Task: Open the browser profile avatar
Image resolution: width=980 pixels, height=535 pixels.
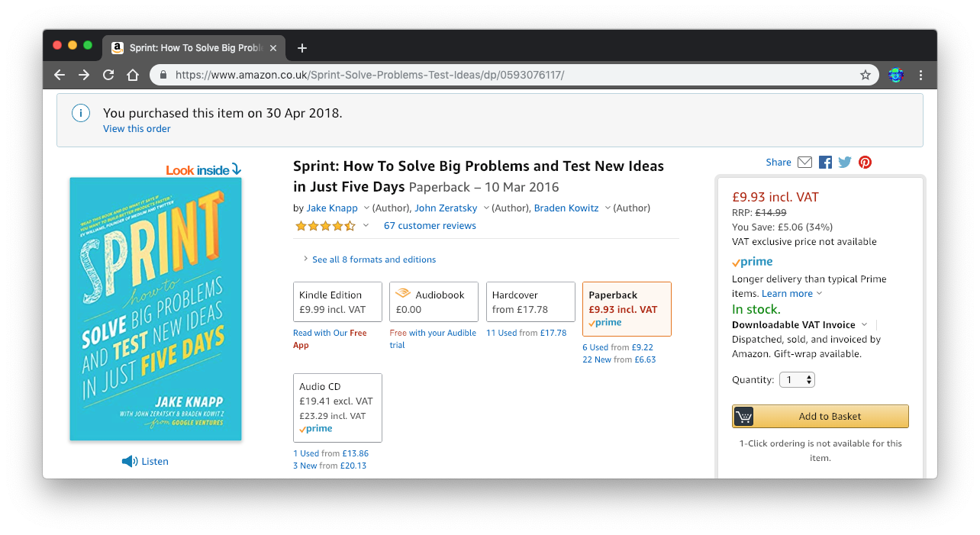Action: (x=896, y=75)
